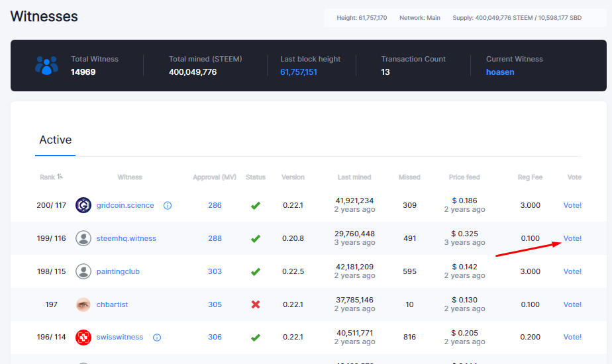Click the swisswitness red avatar icon
612x364 pixels.
[x=83, y=338]
